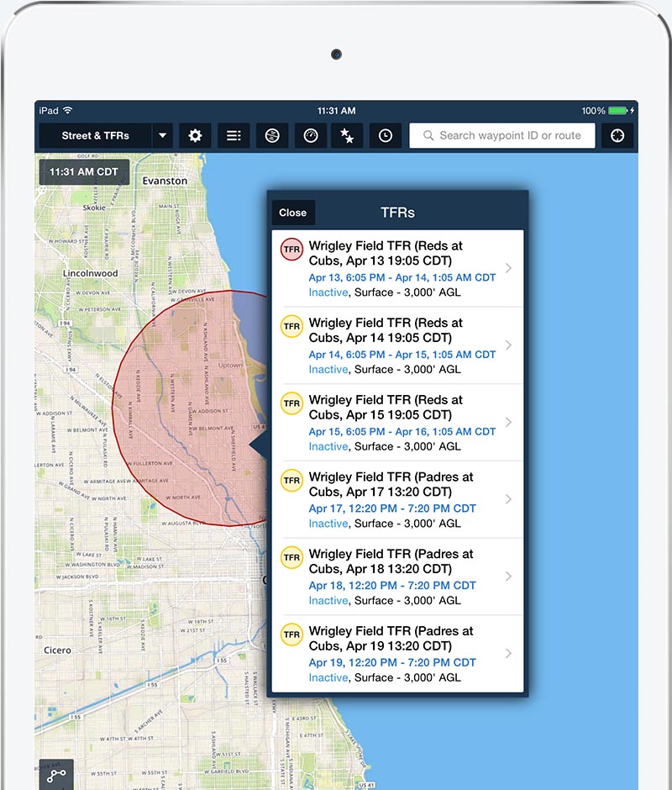Open the map layers list icon

coord(234,135)
